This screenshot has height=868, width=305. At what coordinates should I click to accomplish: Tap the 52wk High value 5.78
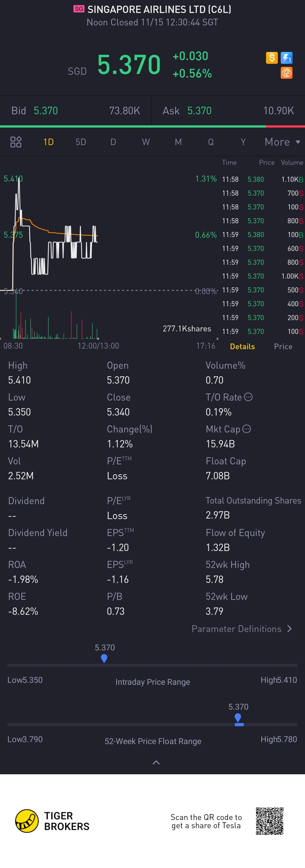[x=215, y=579]
